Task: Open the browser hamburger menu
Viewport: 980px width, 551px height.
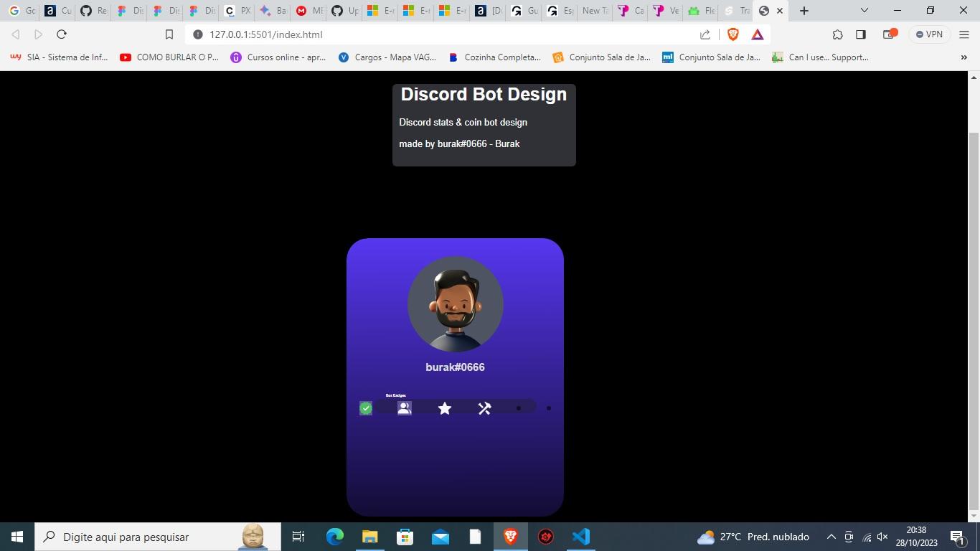Action: 964,34
